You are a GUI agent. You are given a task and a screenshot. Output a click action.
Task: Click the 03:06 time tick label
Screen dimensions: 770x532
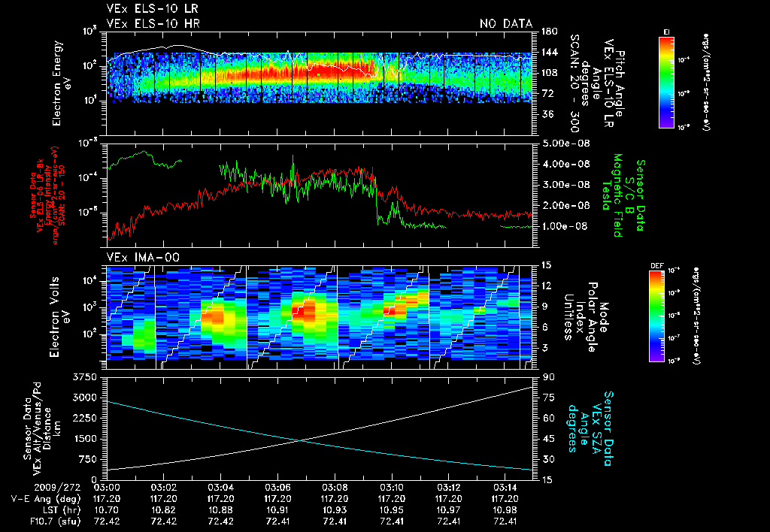pyautogui.click(x=278, y=488)
